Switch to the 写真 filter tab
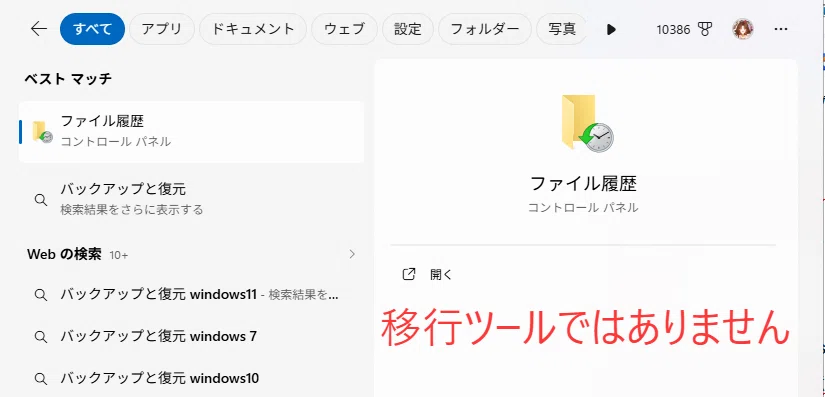Screen dimensions: 825x397 [562, 29]
